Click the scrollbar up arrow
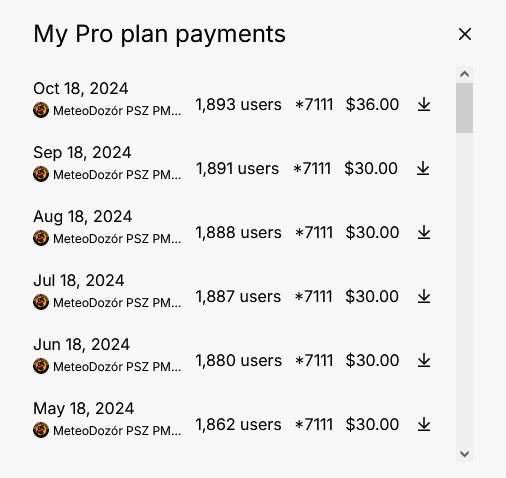The width and height of the screenshot is (506, 478). [464, 74]
